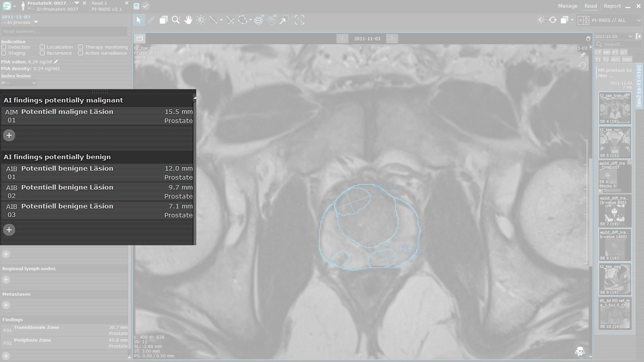This screenshot has height=362, width=644.
Task: Tick the Staging indication checkbox
Action: [4, 53]
